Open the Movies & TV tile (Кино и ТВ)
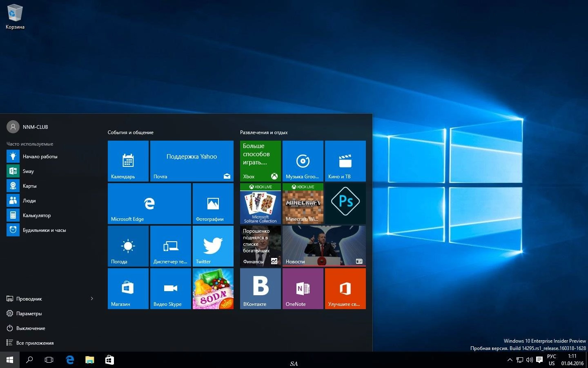Image resolution: width=588 pixels, height=368 pixels. (345, 161)
